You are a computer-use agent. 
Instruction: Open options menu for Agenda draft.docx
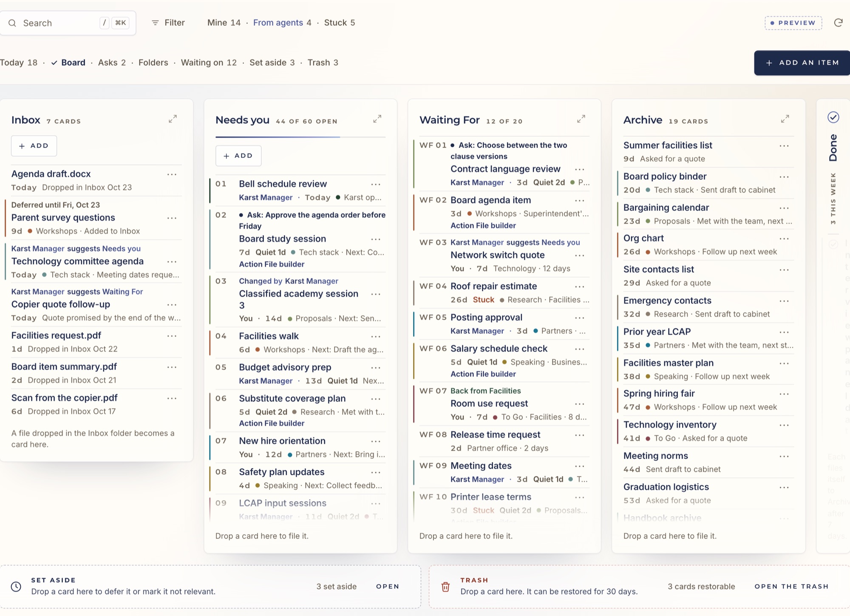(172, 174)
